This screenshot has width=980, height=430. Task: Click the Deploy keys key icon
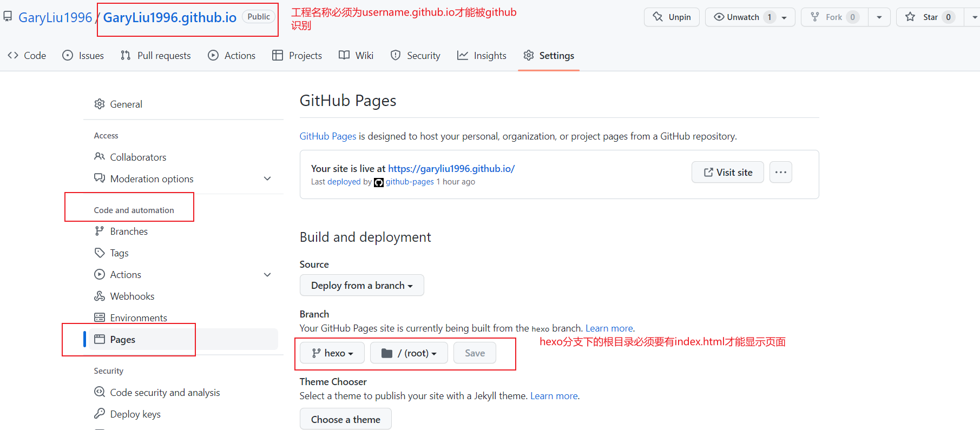point(100,413)
